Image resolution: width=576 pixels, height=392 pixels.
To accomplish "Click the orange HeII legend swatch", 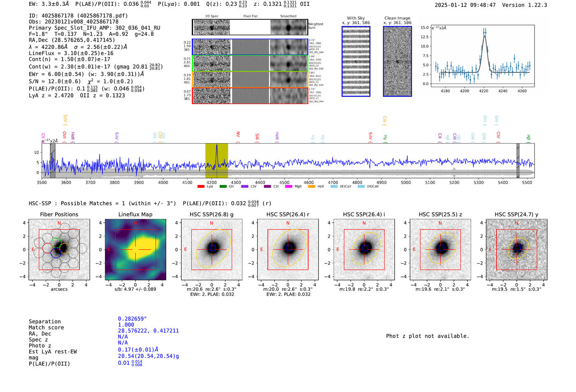I will [311, 186].
